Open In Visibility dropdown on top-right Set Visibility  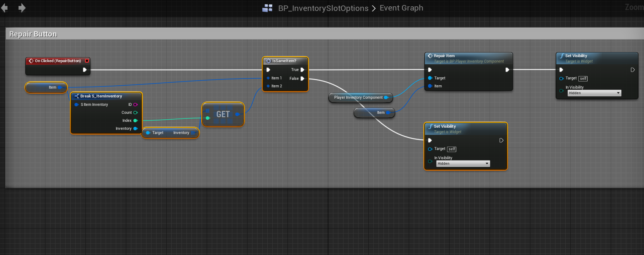tap(594, 93)
